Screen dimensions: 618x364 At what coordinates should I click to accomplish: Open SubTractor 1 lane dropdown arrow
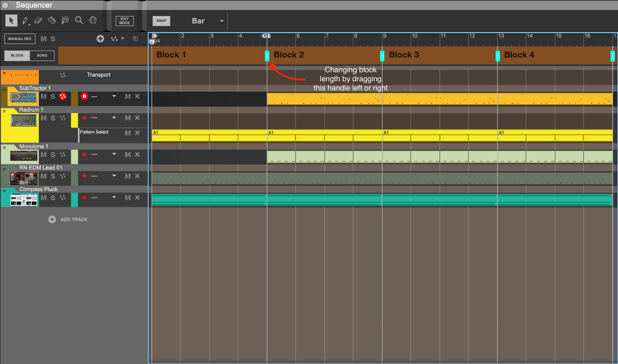tap(114, 96)
